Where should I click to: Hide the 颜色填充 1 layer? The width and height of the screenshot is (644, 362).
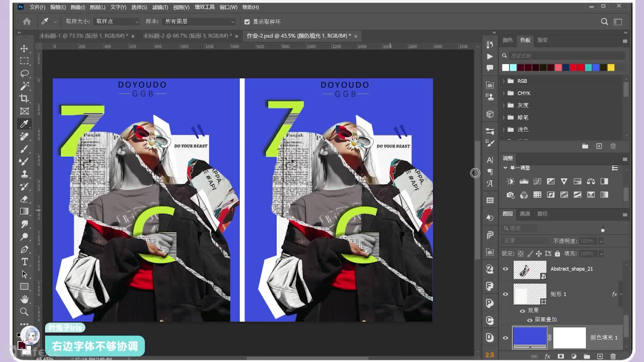click(505, 338)
